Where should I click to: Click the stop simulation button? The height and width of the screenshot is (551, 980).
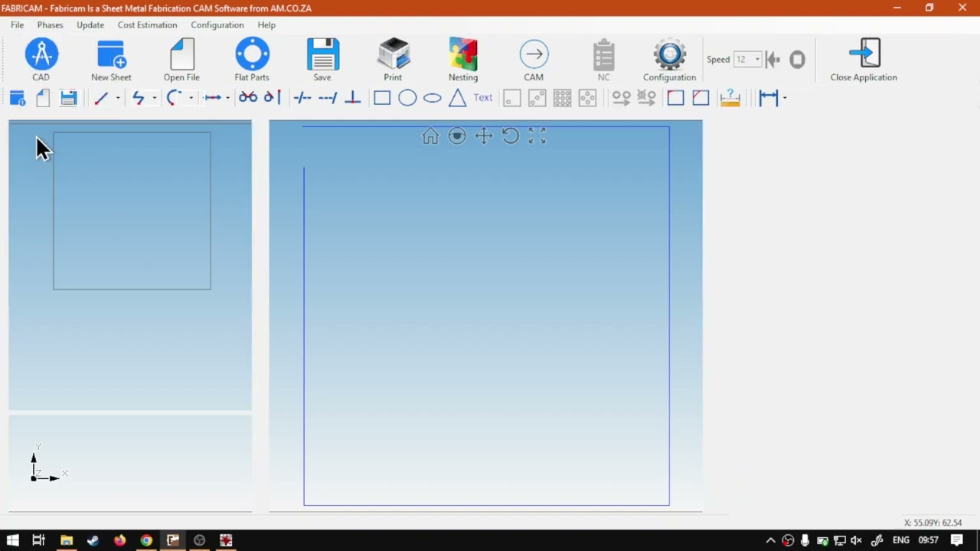[x=797, y=59]
